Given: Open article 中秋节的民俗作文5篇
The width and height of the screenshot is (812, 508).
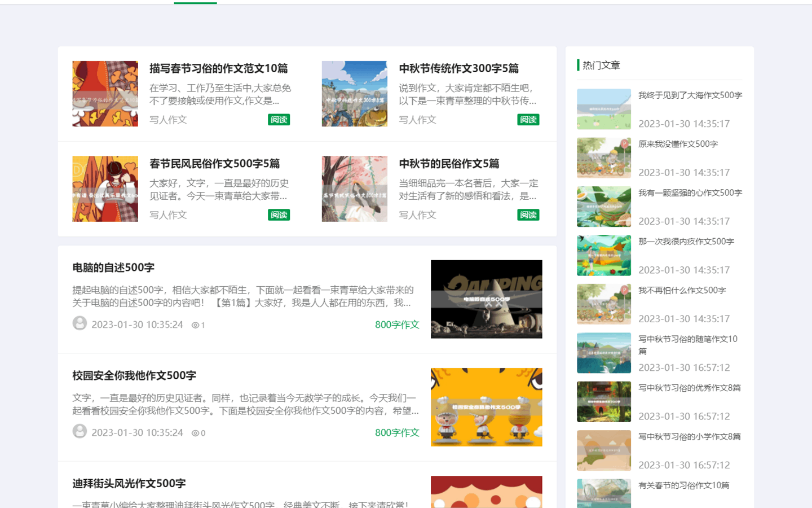Looking at the screenshot, I should [449, 164].
